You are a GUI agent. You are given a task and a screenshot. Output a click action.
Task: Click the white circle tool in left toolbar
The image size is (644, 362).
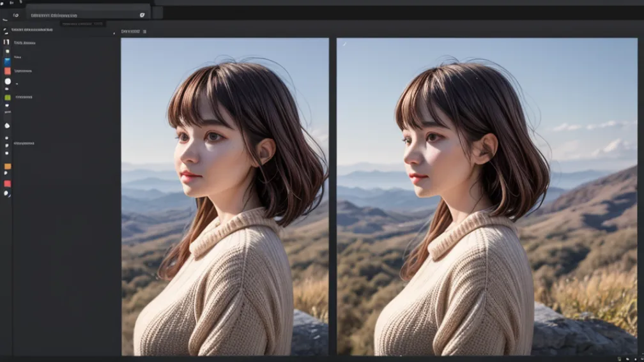pos(8,81)
